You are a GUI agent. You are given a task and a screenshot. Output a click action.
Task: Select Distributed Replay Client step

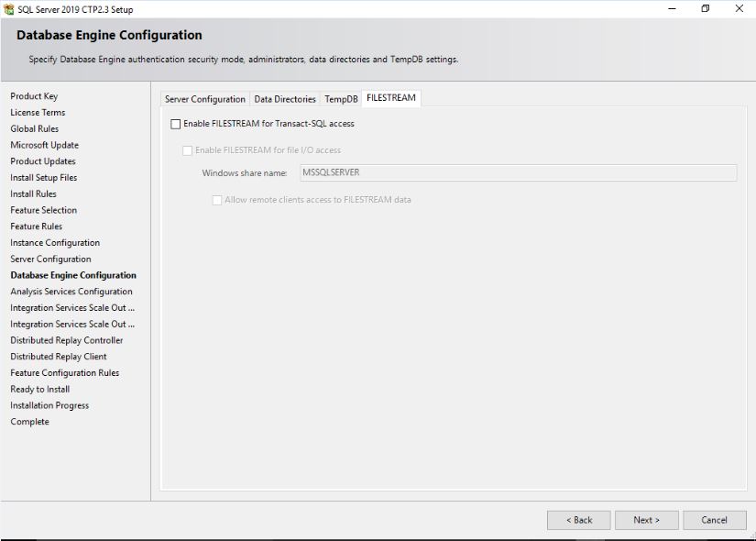tap(59, 357)
